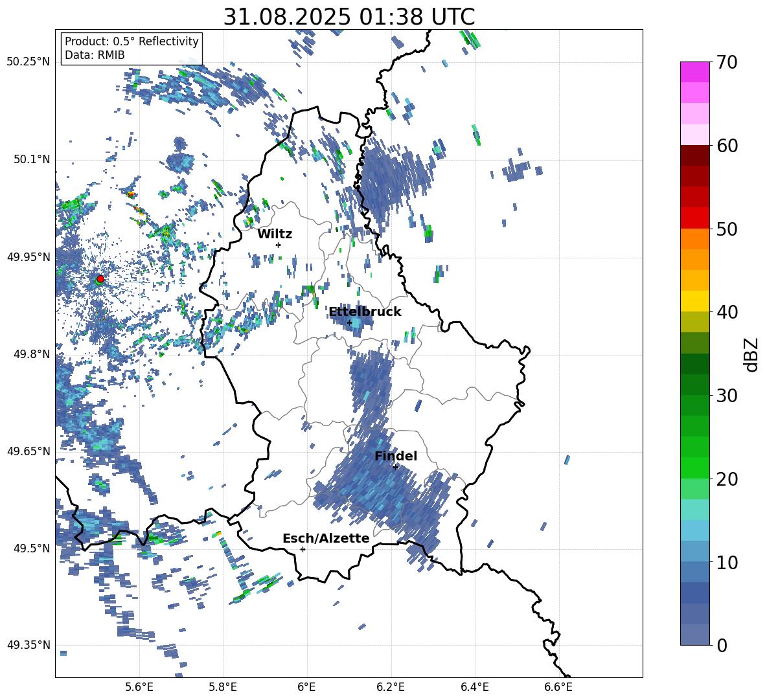Click the 49.8°N latitude label
Screen dimensions: 767x700
tap(31, 354)
